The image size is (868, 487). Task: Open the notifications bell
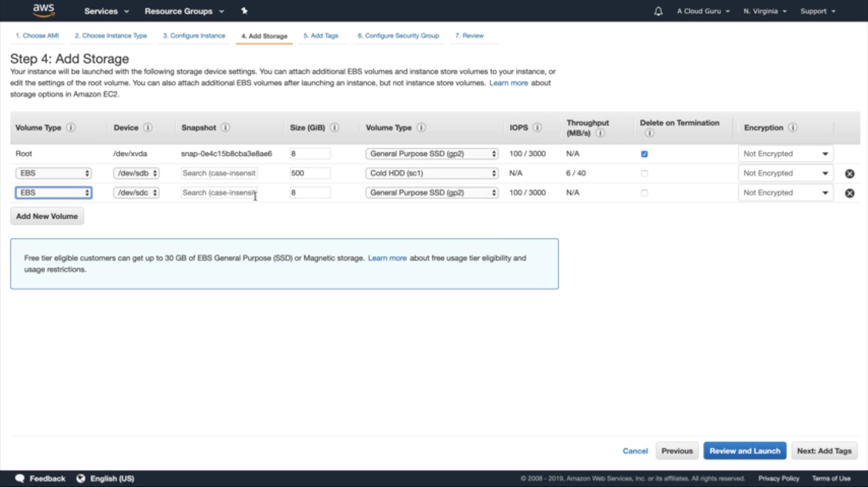point(658,11)
